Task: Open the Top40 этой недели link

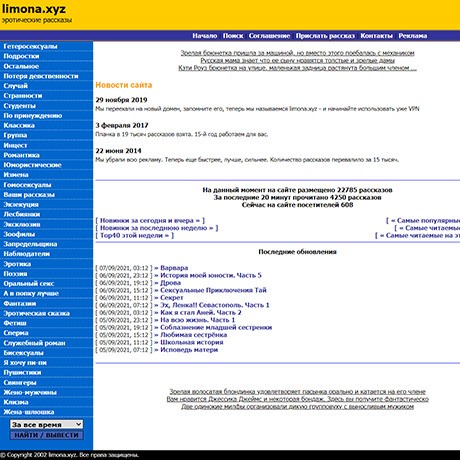Action: 135,235
